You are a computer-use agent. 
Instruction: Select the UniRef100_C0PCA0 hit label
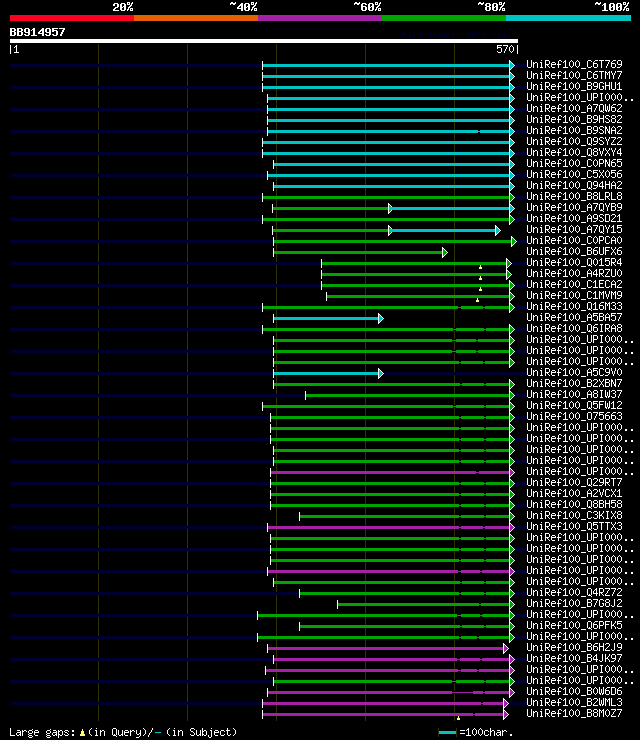(574, 240)
